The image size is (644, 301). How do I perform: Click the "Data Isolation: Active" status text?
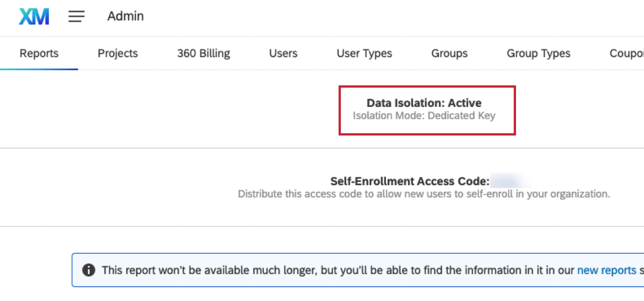[x=424, y=103]
